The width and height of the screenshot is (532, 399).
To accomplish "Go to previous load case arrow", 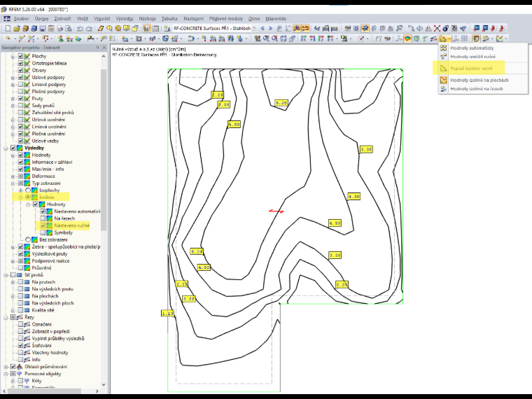I will [262, 29].
